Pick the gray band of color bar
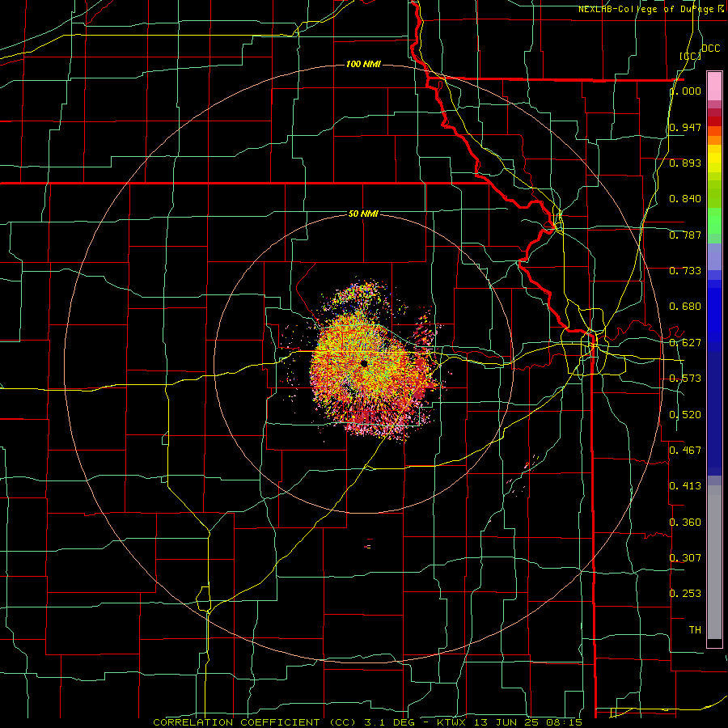 pos(714,562)
